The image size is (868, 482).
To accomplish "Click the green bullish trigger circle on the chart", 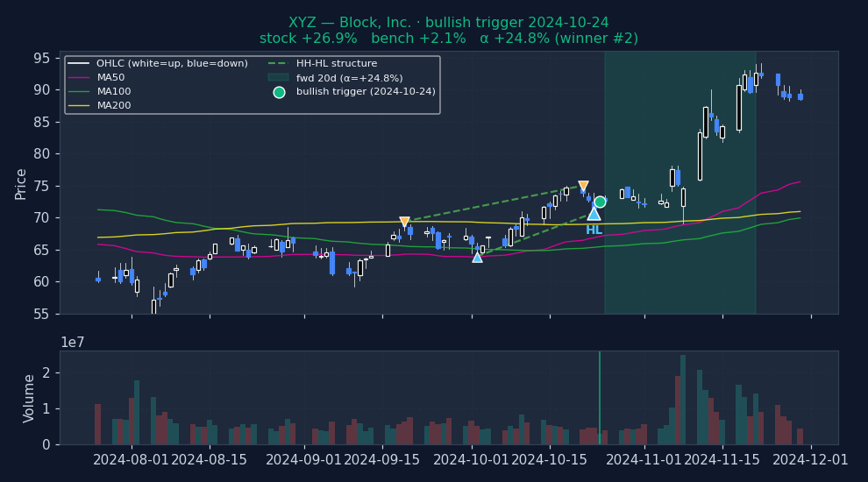I will [600, 202].
